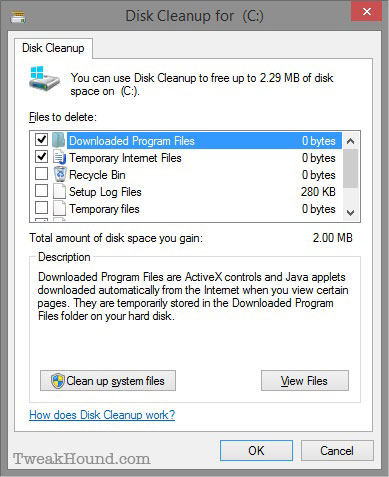
Task: Click the list scroll down arrow
Action: 350,212
